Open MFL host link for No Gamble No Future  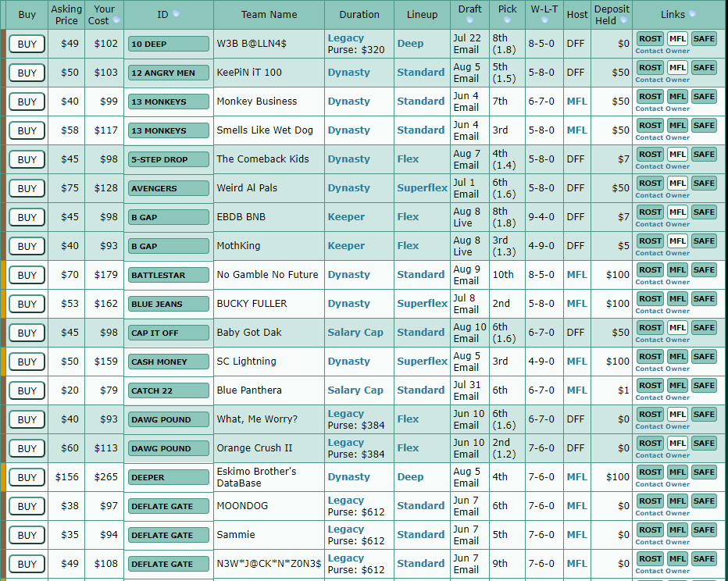tap(576, 275)
